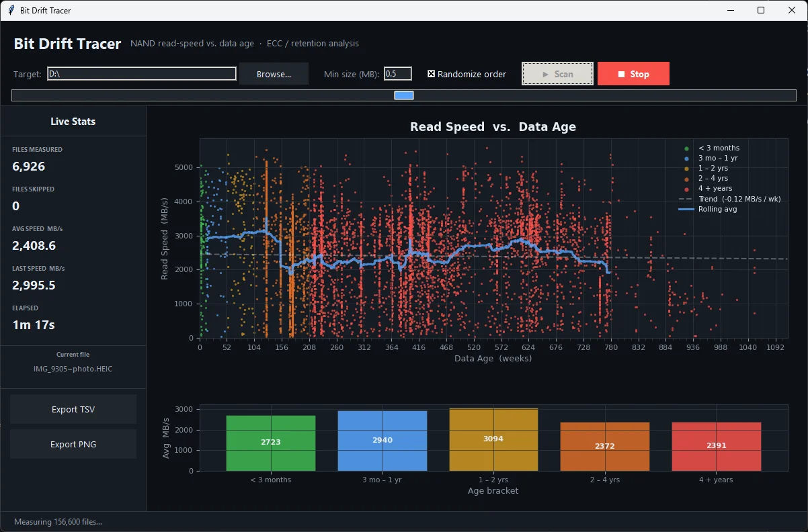Click the Elapsed value 1m 17s
808x532 pixels.
tap(34, 325)
